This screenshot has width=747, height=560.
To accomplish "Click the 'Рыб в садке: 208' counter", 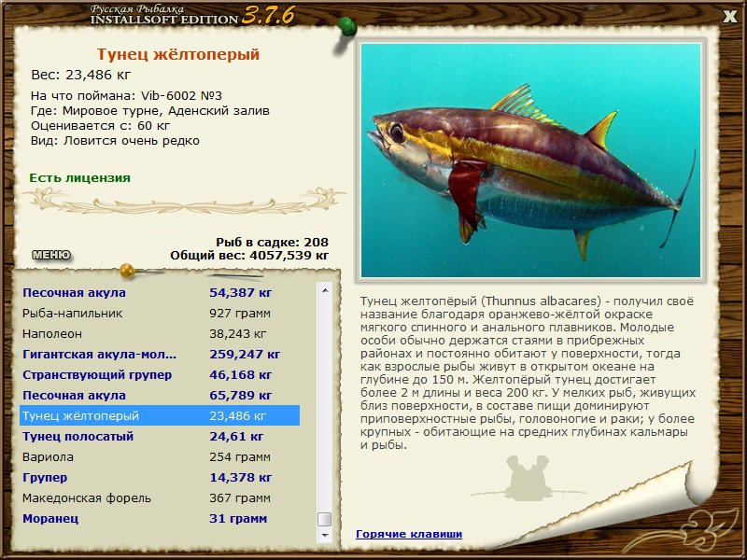I will point(272,242).
